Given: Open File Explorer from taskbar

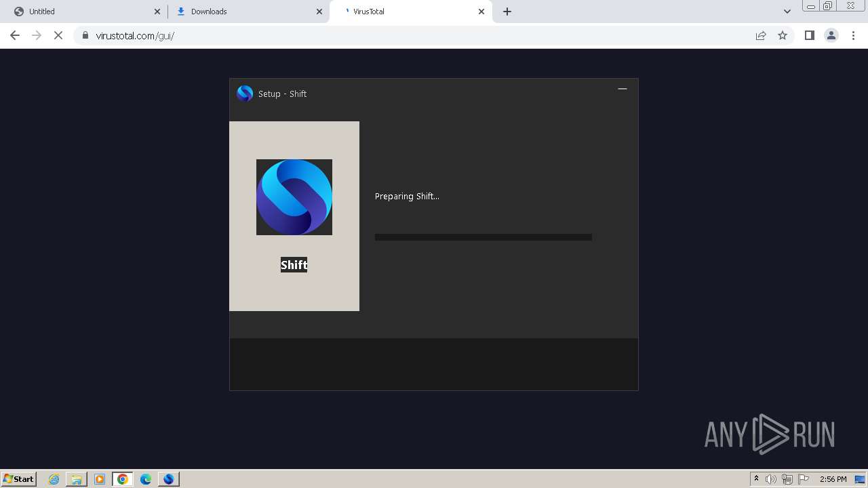Looking at the screenshot, I should click(x=77, y=479).
